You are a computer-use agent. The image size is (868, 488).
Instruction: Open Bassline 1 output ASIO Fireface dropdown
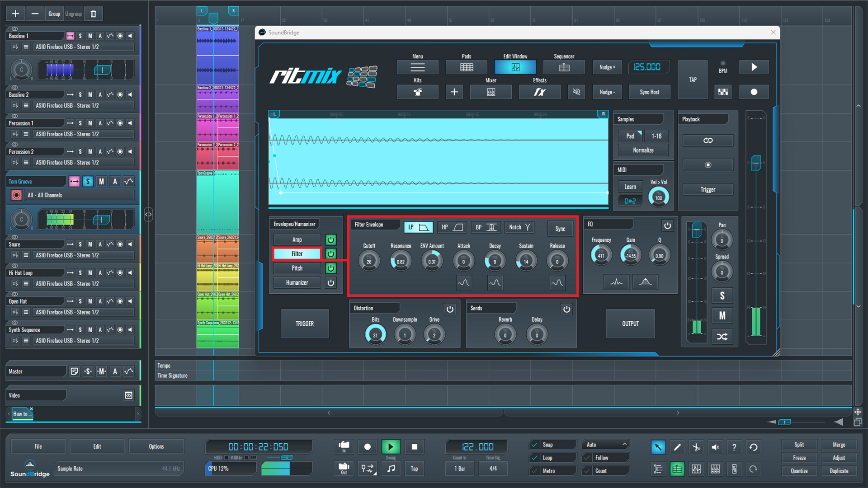(x=84, y=47)
